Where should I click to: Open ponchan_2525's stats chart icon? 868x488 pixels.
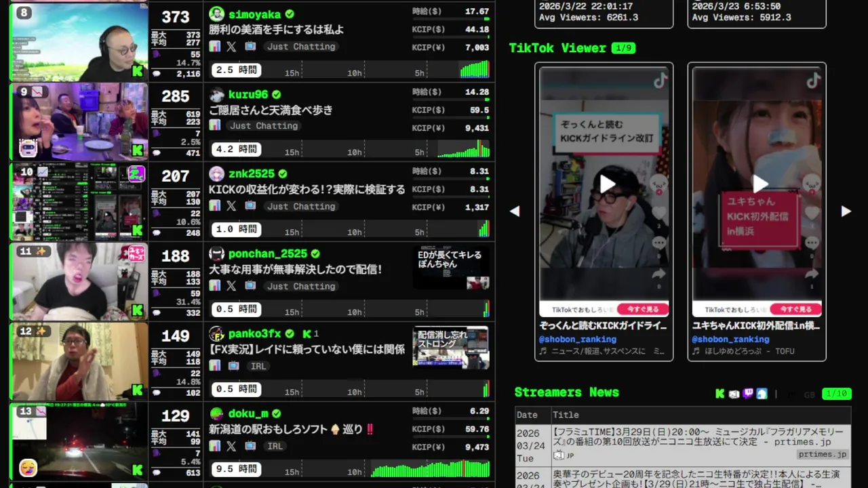(x=215, y=286)
